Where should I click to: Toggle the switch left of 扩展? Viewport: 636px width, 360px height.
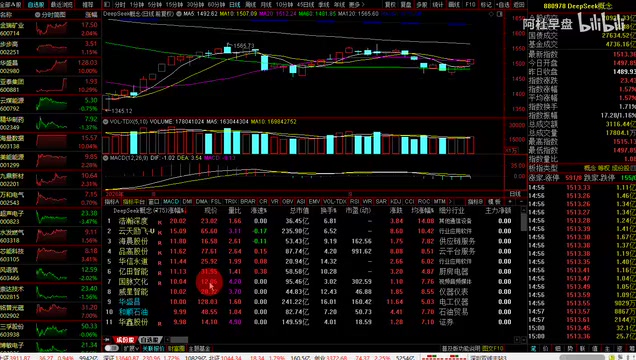click(x=112, y=348)
